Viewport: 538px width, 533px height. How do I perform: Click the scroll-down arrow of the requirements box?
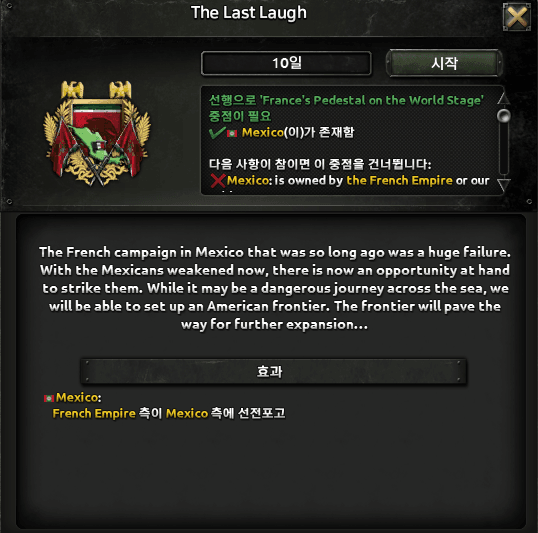(503, 185)
